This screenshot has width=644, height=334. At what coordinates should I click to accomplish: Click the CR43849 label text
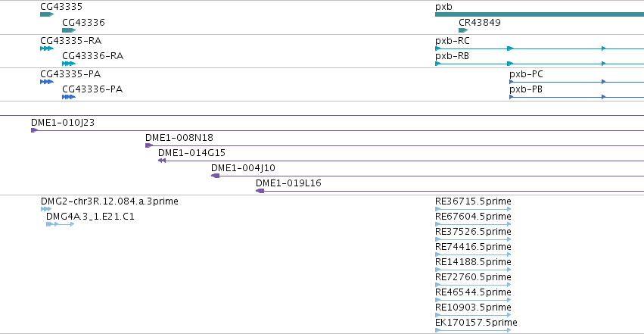coord(480,22)
